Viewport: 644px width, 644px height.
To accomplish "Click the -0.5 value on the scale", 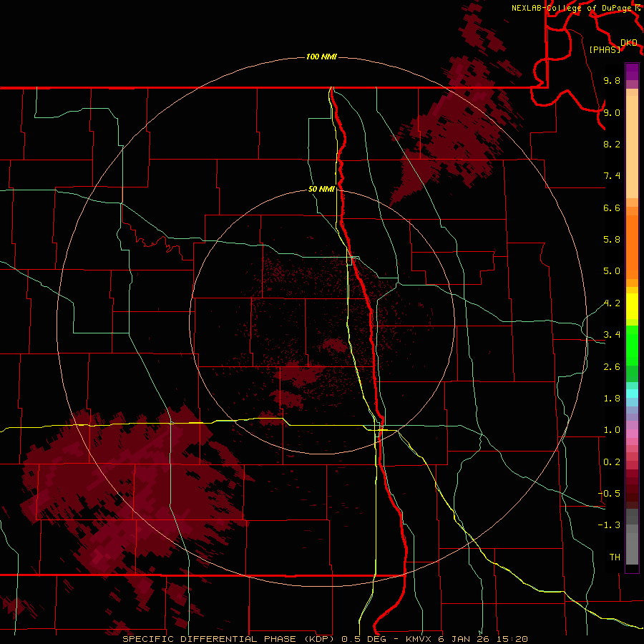I will 609,494.
